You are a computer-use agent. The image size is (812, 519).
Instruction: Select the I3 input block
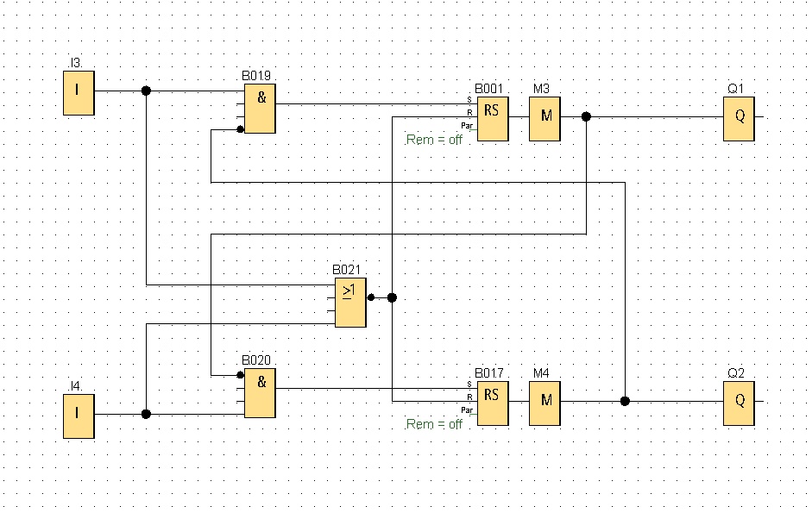coord(78,93)
